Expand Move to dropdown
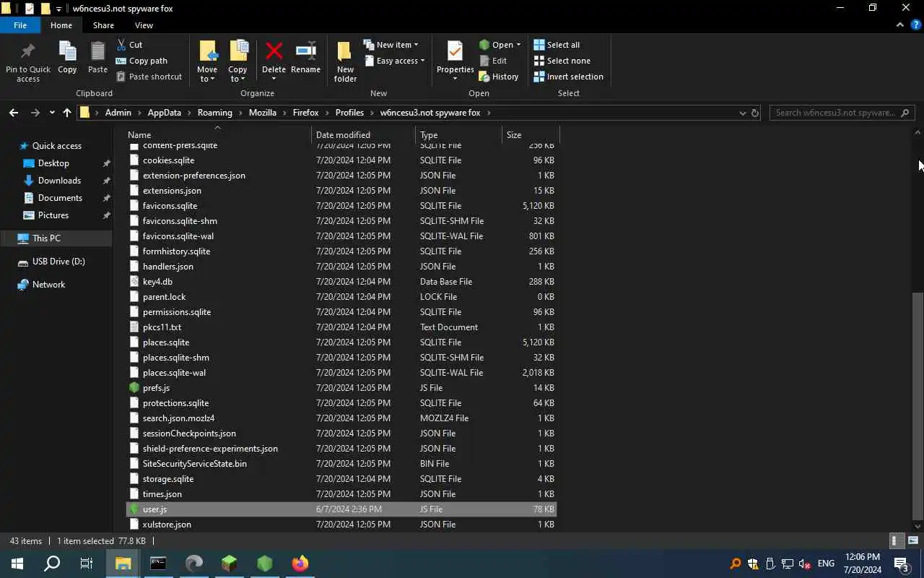This screenshot has height=578, width=924. point(207,74)
